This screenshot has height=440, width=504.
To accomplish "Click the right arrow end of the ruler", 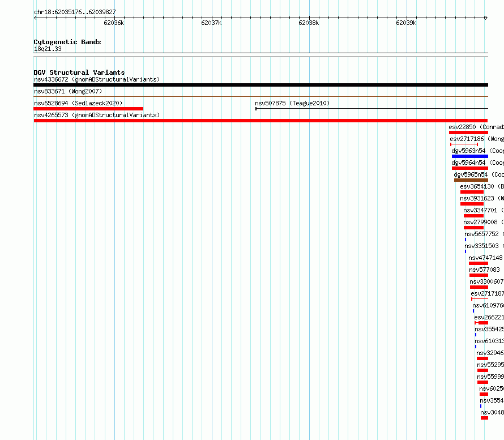I will click(x=486, y=18).
